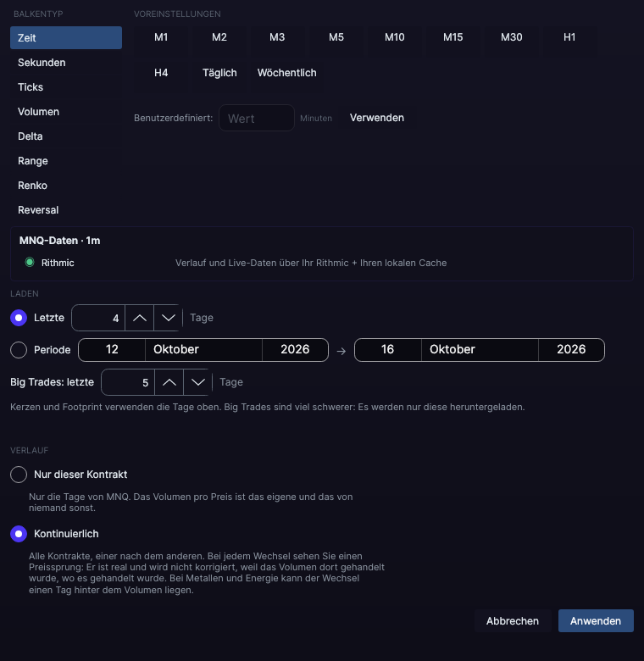Select the Zeit bar type

coord(66,37)
